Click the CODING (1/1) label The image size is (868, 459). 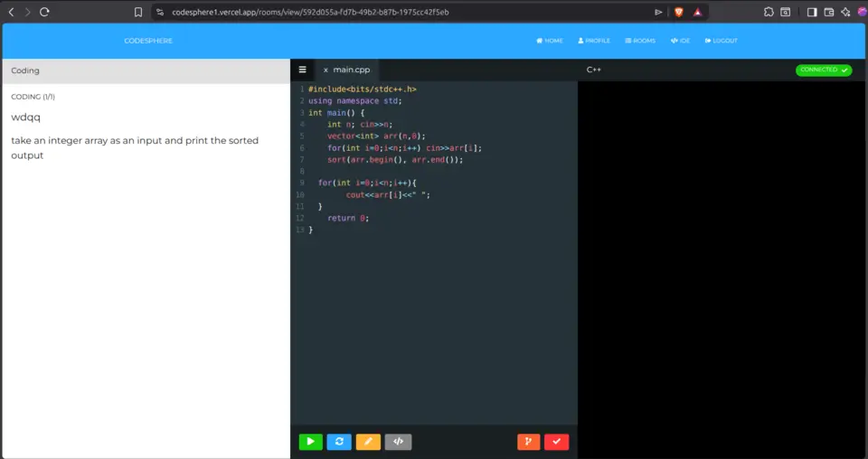[x=33, y=97]
